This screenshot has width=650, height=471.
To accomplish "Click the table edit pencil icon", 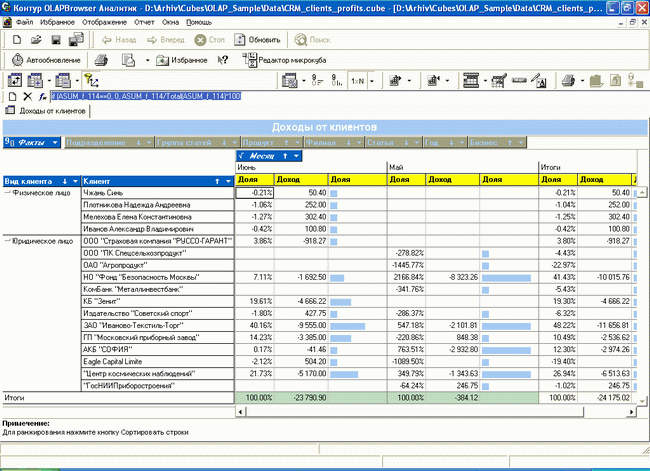I will tap(499, 80).
